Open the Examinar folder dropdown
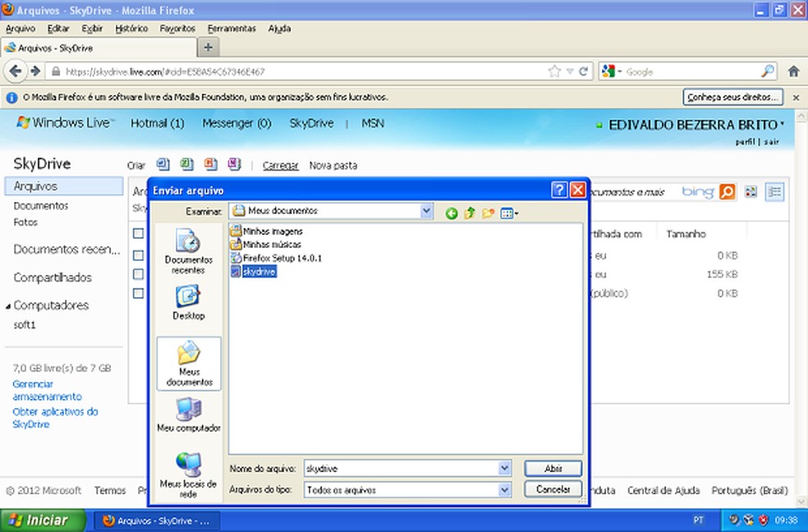The image size is (808, 532). pyautogui.click(x=425, y=211)
